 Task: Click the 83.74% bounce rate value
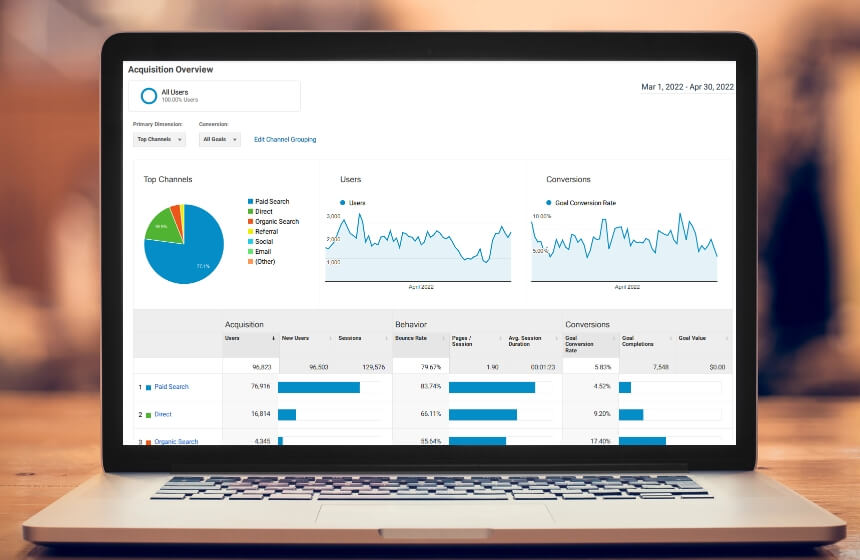431,386
